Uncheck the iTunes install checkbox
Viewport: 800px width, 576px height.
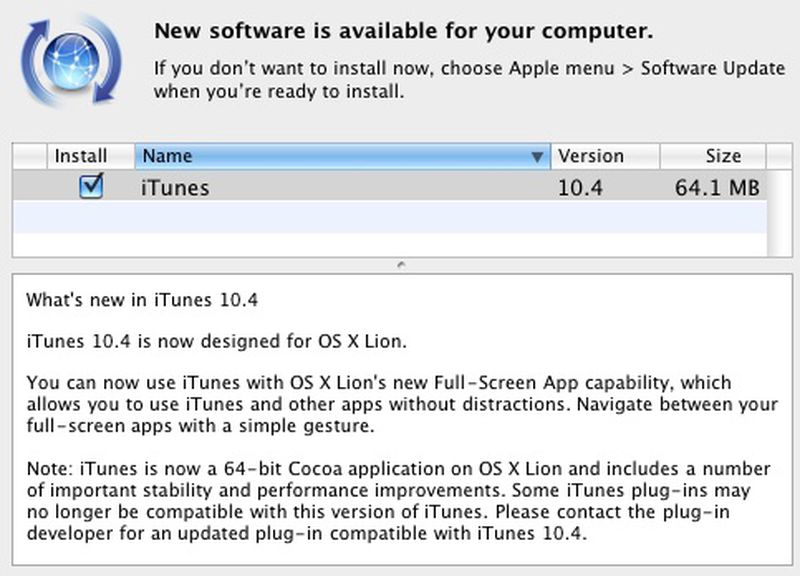point(92,186)
